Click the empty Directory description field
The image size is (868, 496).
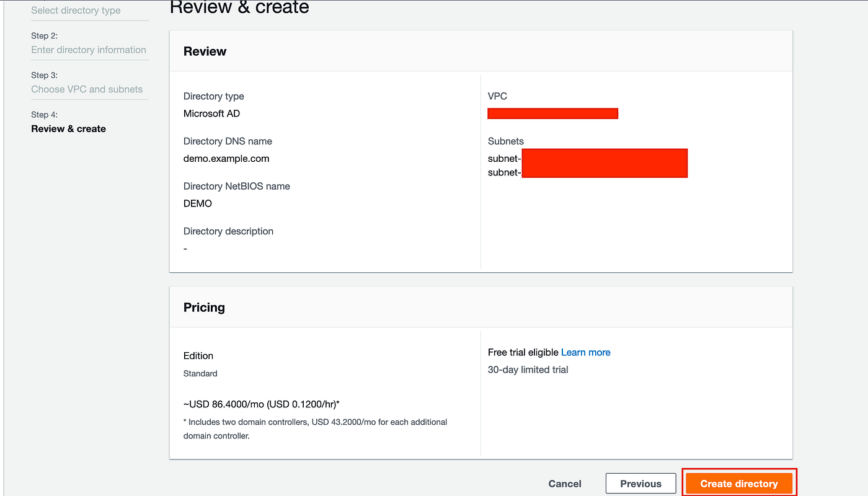coord(185,248)
